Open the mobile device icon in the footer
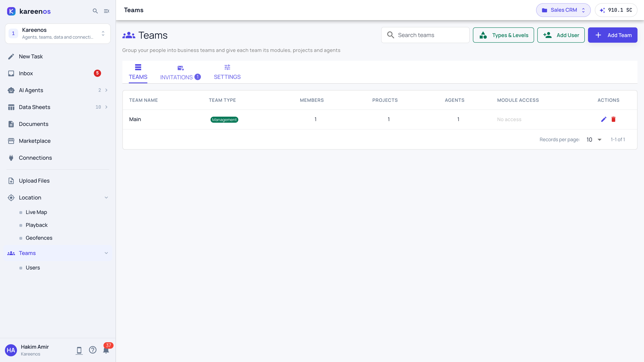Viewport: 644px width, 362px height. [x=79, y=350]
